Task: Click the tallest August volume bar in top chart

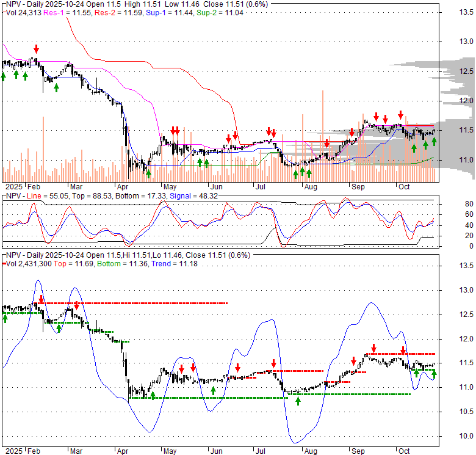Action: click(x=323, y=136)
